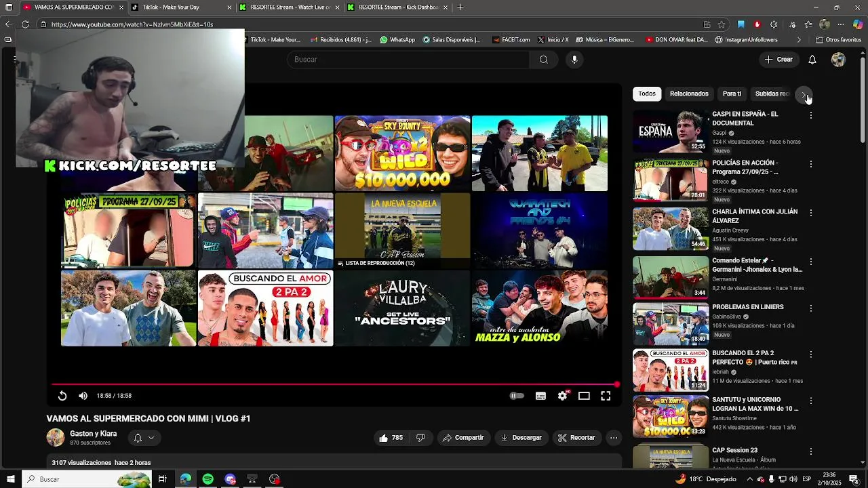Open Windows Start menu

point(9,479)
